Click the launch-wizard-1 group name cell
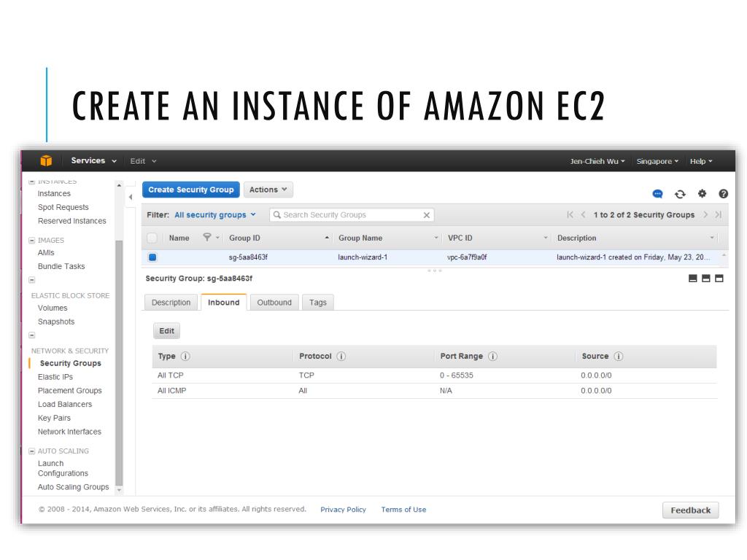This screenshot has height=560, width=747. pyautogui.click(x=363, y=257)
